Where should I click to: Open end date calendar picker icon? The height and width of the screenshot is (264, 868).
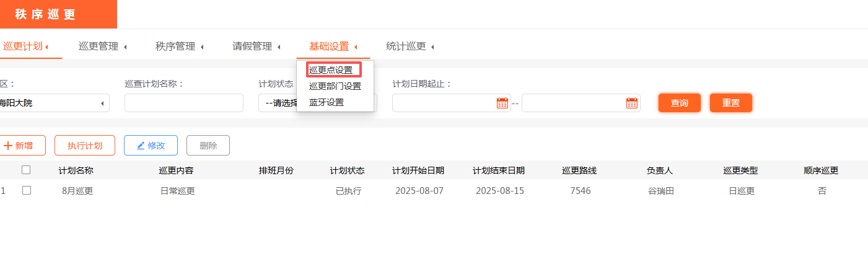tap(631, 103)
